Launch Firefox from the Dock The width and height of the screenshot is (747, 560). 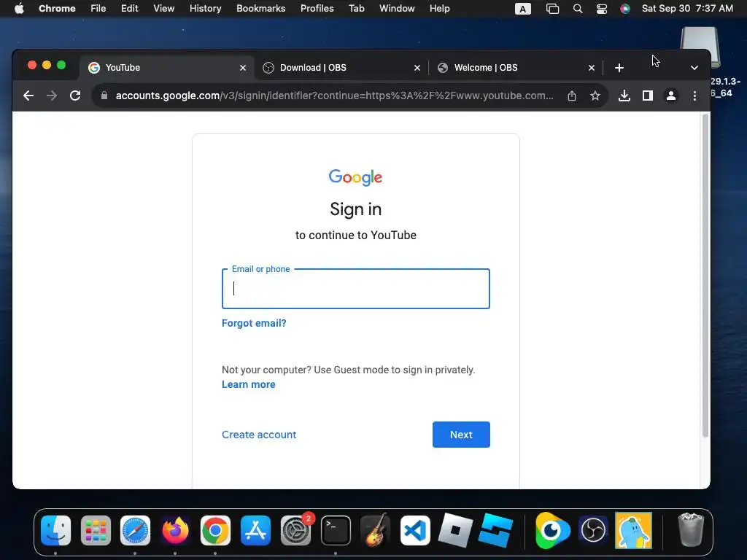(x=175, y=530)
